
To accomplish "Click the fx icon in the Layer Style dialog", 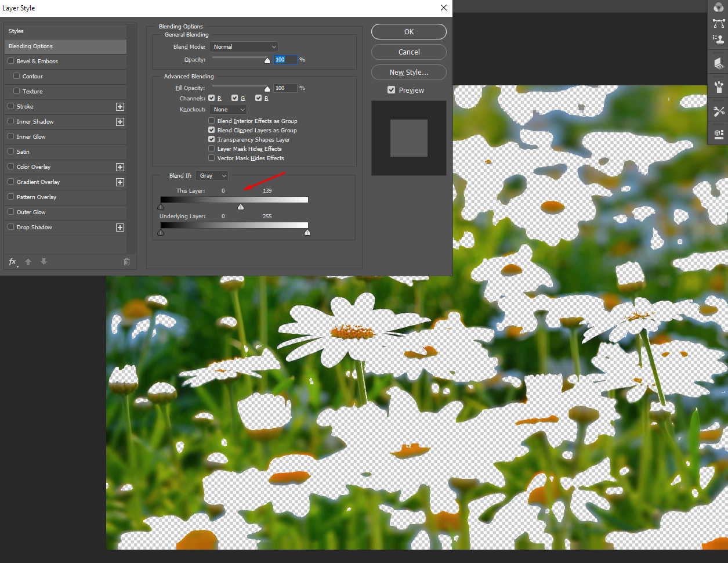I will tap(12, 262).
